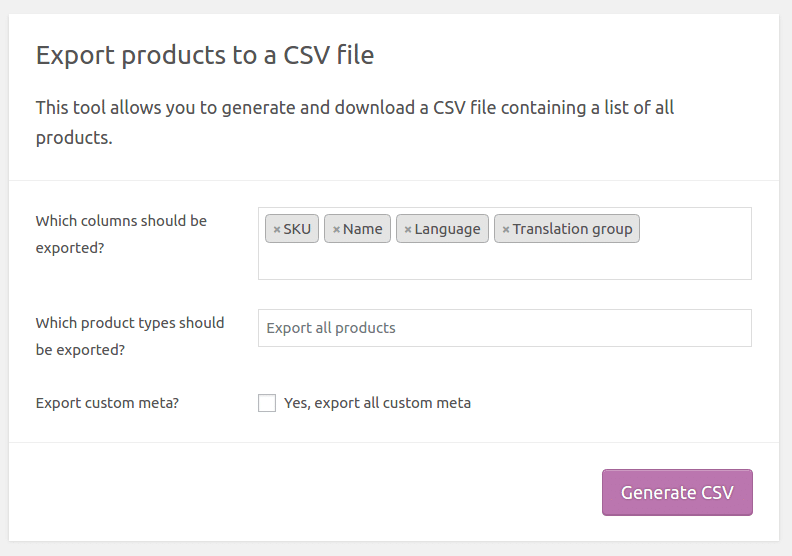792x556 pixels.
Task: Click 'Yes, export all custom meta' label
Action: [x=377, y=403]
